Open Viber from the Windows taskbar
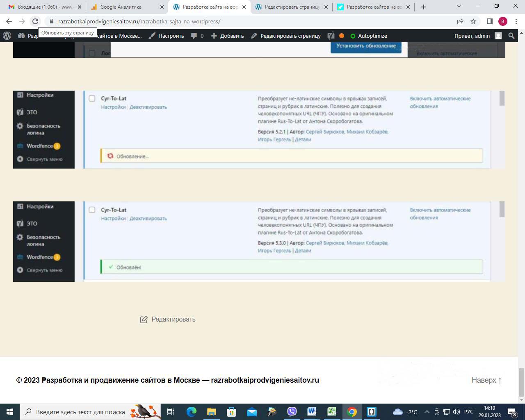Screen dimensions: 525x420 point(292,412)
